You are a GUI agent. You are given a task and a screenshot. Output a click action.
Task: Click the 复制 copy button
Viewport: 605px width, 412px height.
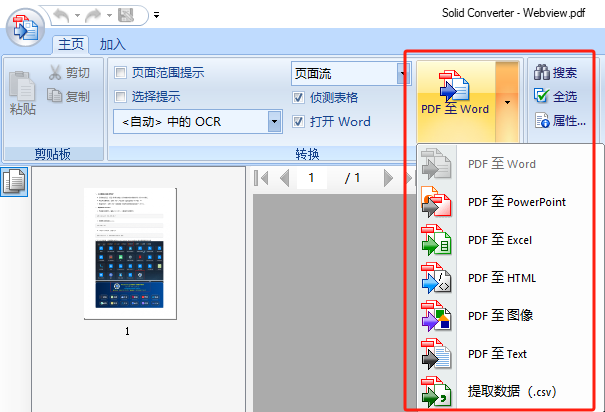pos(69,96)
